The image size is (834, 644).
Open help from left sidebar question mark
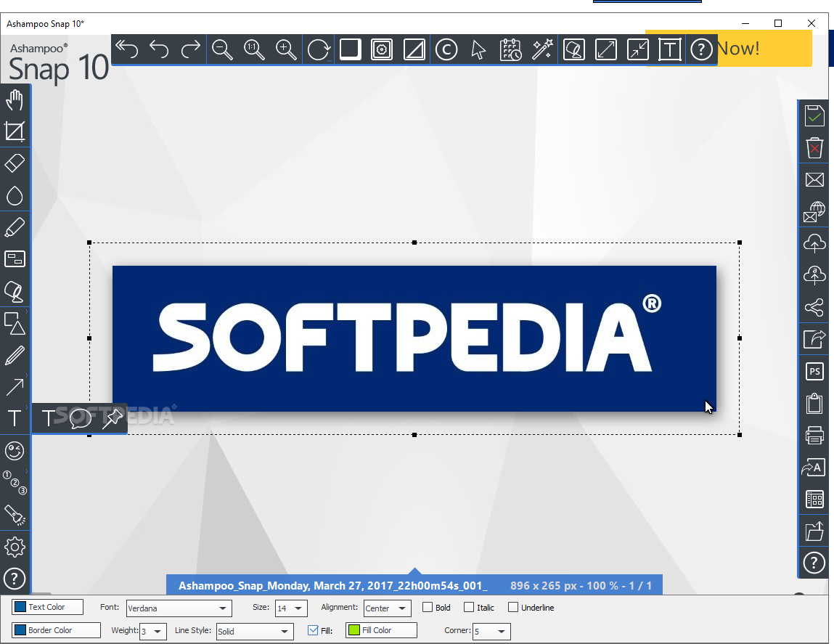15,579
